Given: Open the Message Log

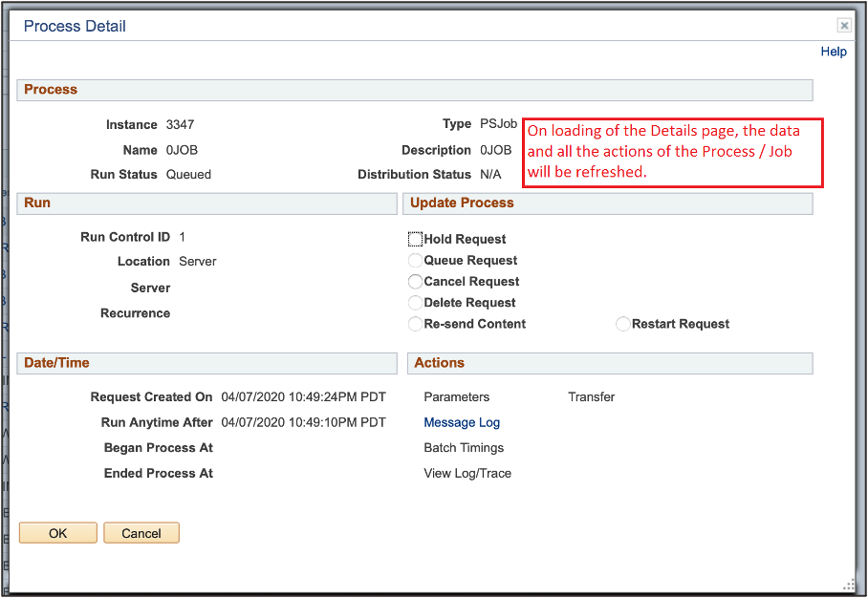Looking at the screenshot, I should (x=462, y=421).
